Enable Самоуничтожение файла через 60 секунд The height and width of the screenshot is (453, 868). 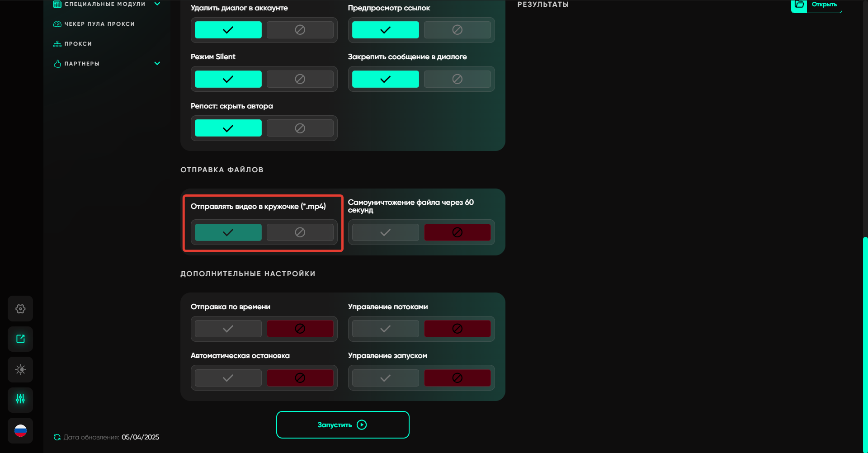coord(385,232)
